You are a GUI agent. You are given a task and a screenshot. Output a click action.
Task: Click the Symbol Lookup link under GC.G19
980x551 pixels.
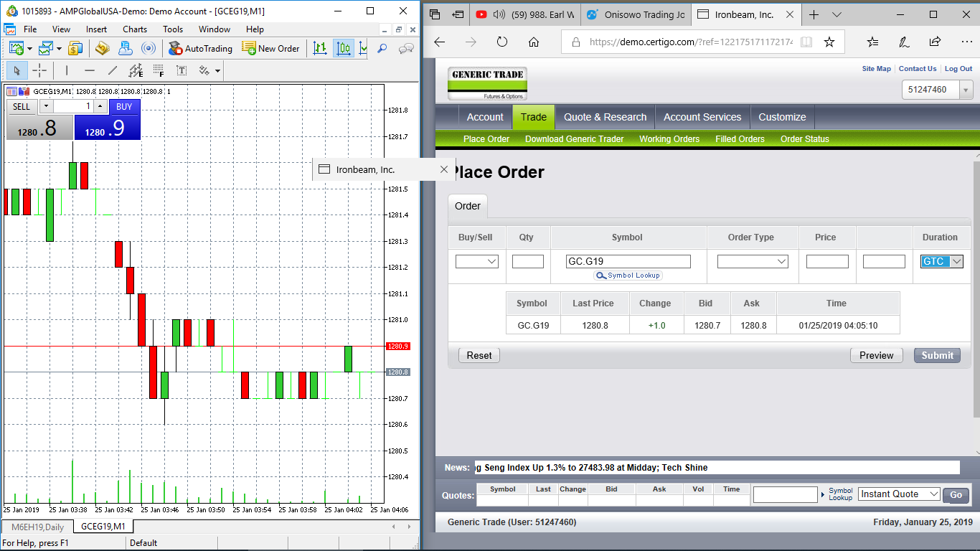click(628, 275)
